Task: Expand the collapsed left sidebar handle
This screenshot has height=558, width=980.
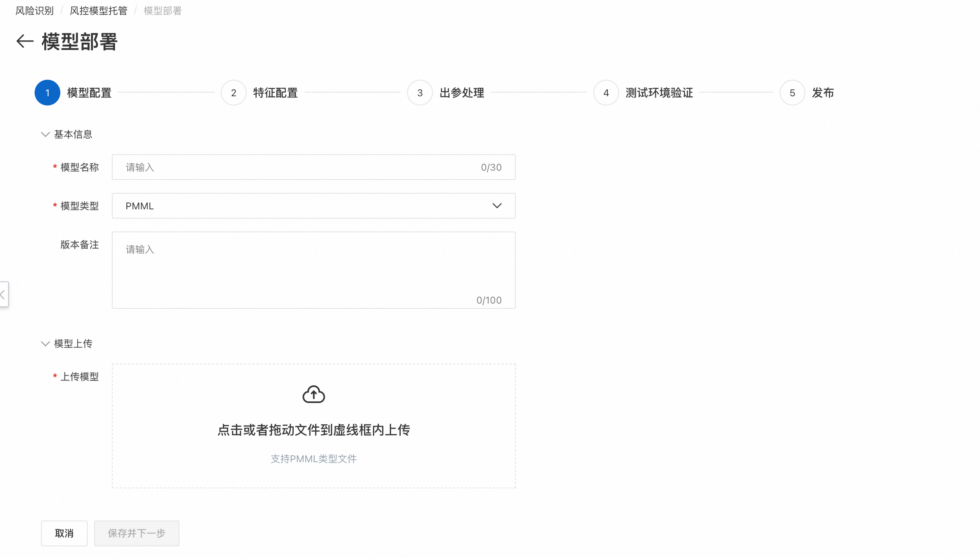Action: (4, 294)
